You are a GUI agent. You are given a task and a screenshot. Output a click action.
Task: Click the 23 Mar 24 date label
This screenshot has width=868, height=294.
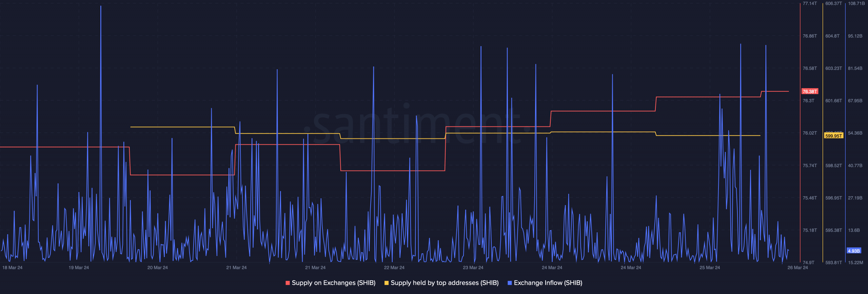coord(473,268)
